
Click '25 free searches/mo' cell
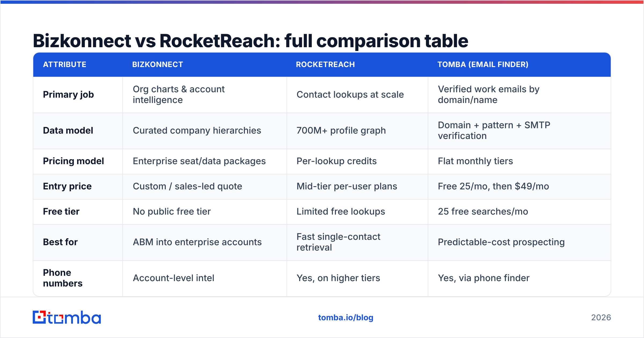tap(519, 212)
